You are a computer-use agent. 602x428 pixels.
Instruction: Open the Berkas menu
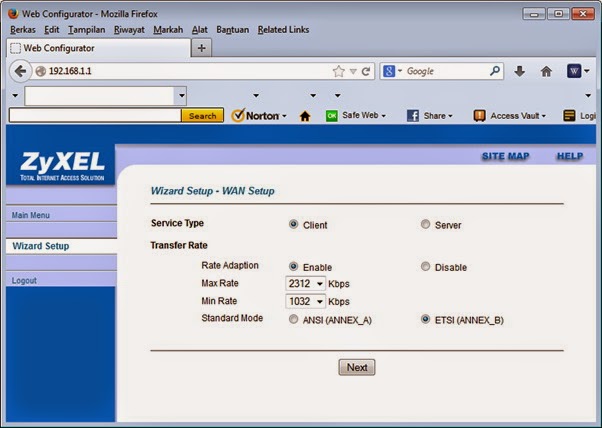click(23, 30)
